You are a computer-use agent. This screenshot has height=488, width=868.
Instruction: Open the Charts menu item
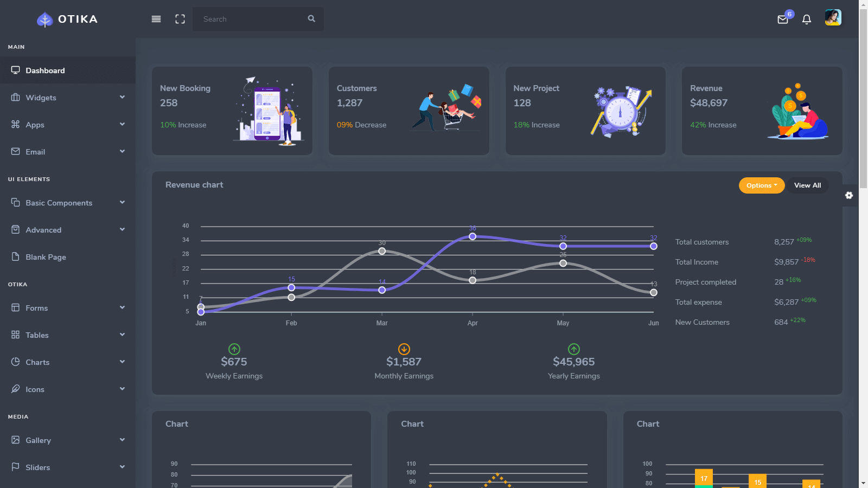(x=68, y=362)
